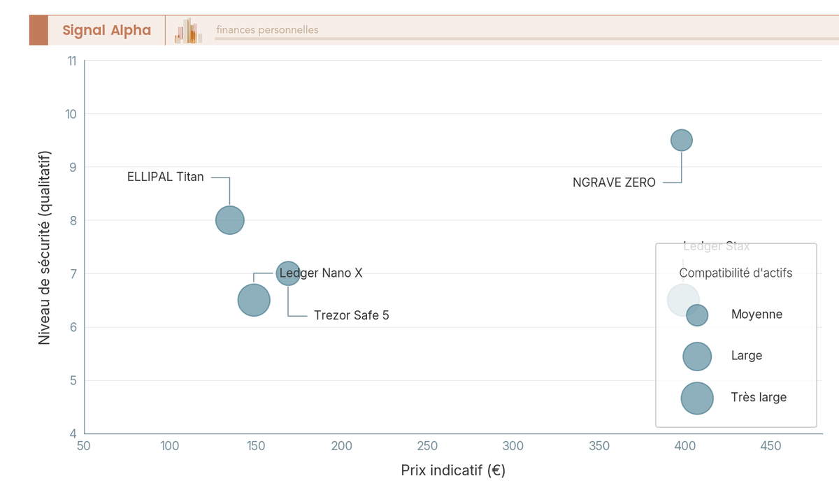Click the Compatibilité d'actifs legend title
The height and width of the screenshot is (504, 839).
[736, 273]
